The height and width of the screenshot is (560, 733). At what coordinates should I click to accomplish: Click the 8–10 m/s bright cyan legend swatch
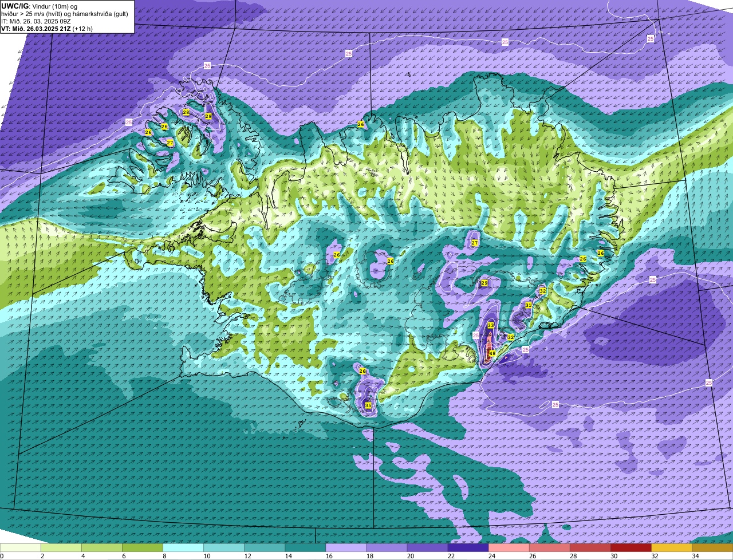(183, 547)
